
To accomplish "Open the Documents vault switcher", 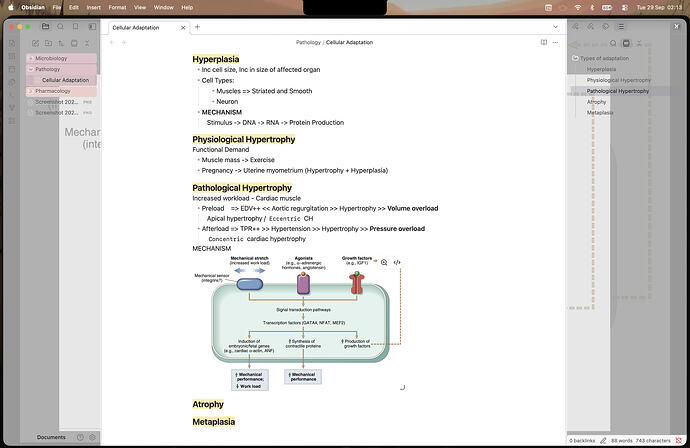I will 51,437.
